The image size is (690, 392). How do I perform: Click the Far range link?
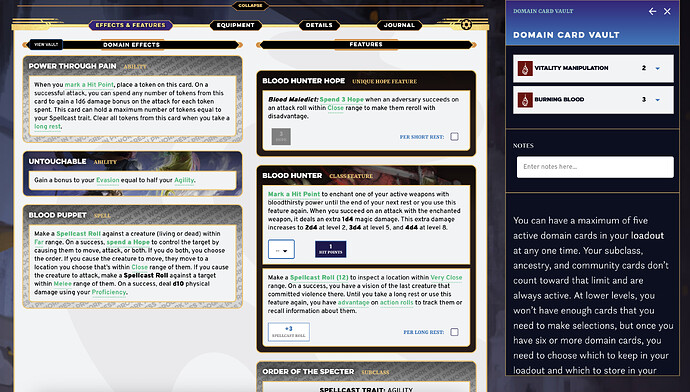point(39,242)
